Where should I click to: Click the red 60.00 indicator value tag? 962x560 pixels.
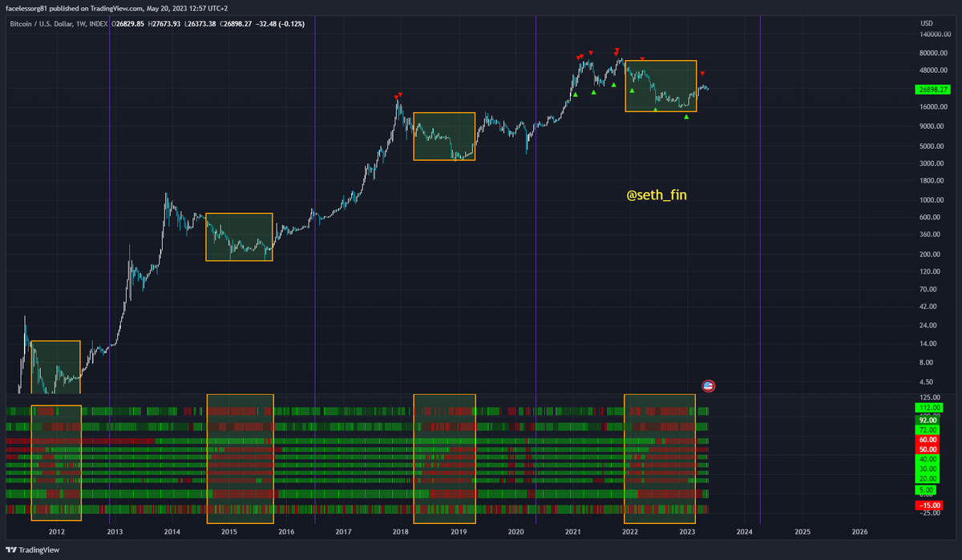pos(928,440)
